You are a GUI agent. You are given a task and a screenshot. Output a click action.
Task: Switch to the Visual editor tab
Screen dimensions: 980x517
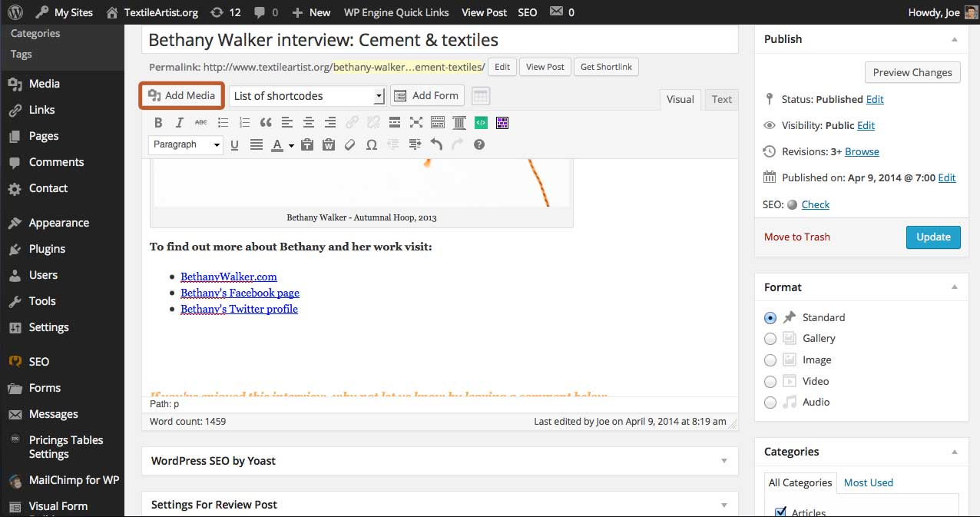coord(680,99)
